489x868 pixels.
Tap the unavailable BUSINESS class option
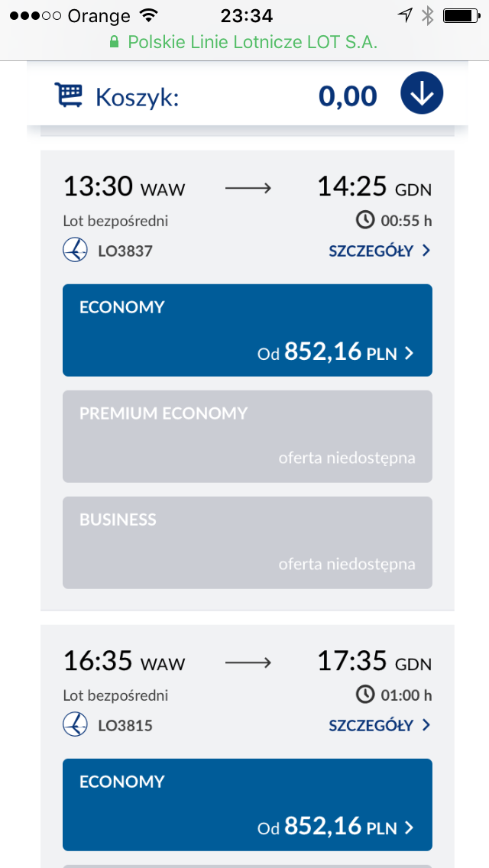click(248, 542)
